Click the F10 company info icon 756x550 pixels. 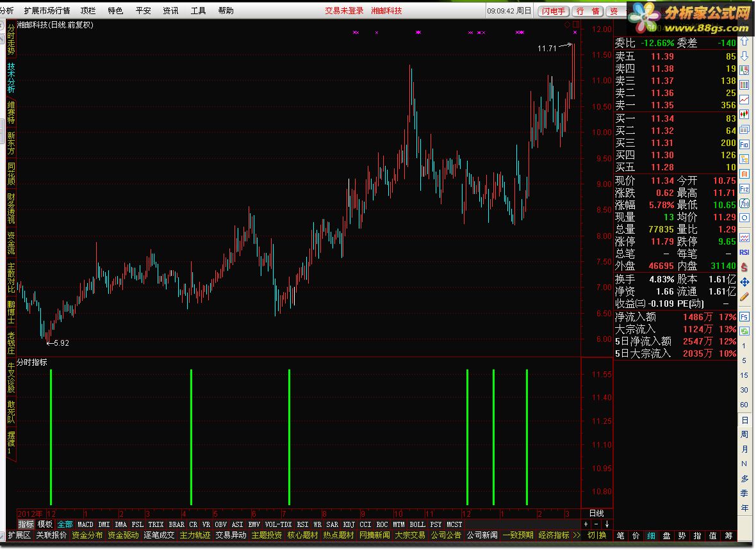744,144
